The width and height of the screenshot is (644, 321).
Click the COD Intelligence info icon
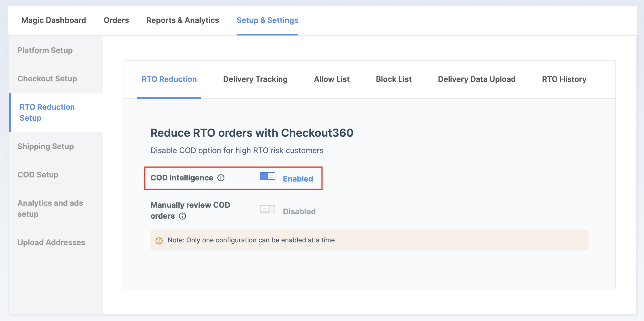coord(221,178)
